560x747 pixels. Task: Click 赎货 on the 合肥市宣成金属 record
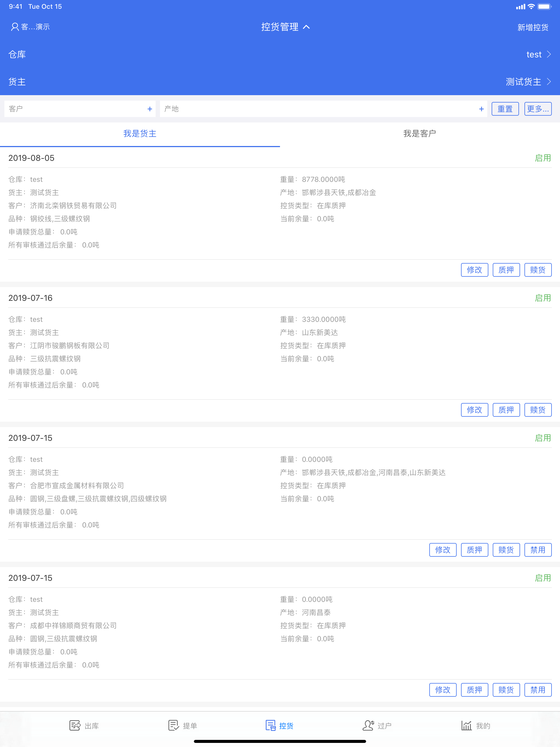(506, 550)
